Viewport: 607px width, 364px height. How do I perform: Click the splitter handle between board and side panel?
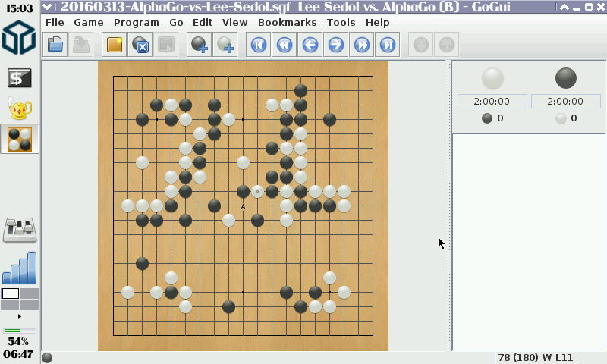tap(448, 205)
